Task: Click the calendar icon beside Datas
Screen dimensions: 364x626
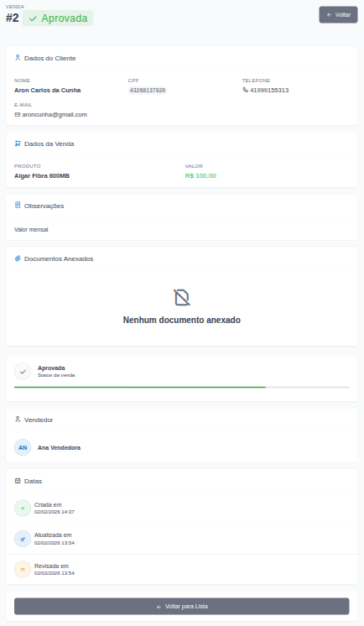Action: coord(18,481)
